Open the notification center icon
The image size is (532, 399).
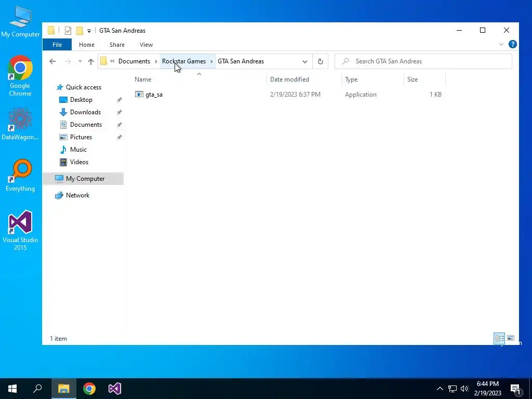point(516,389)
